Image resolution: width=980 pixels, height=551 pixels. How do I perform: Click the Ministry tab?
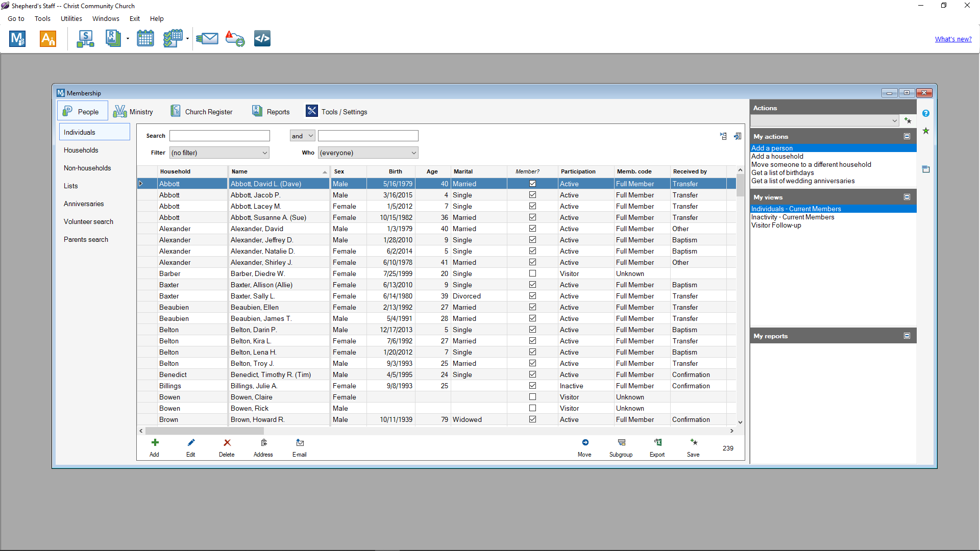point(134,112)
